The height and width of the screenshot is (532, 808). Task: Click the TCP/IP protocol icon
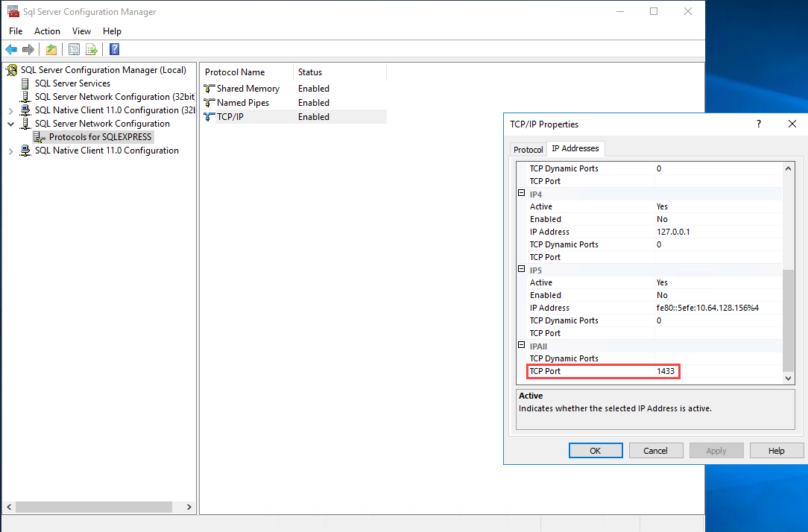point(209,117)
